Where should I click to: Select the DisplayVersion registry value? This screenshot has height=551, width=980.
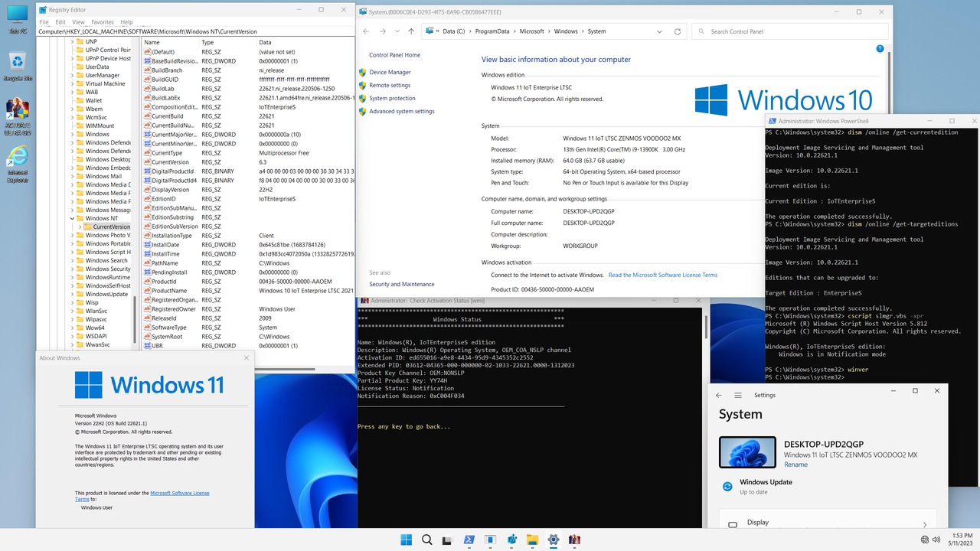(170, 190)
